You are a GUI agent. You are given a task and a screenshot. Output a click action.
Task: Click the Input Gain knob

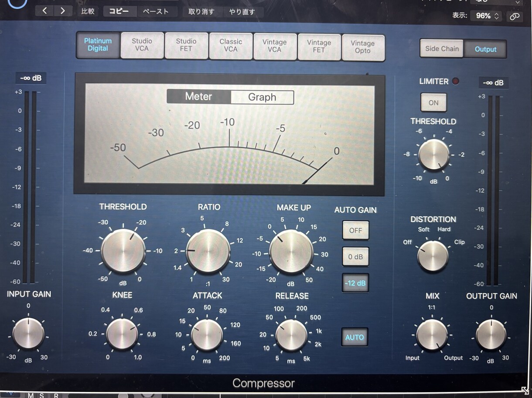28,333
